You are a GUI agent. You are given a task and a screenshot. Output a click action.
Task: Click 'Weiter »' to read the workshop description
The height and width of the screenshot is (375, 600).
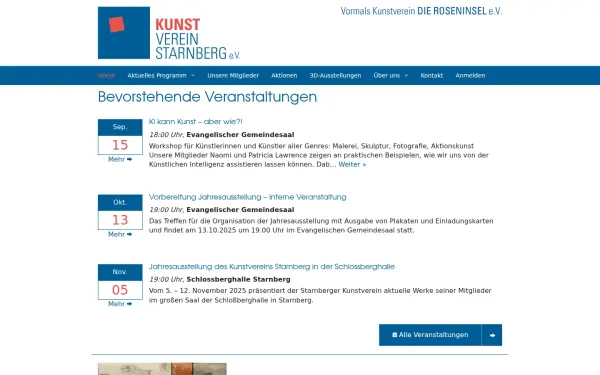352,165
